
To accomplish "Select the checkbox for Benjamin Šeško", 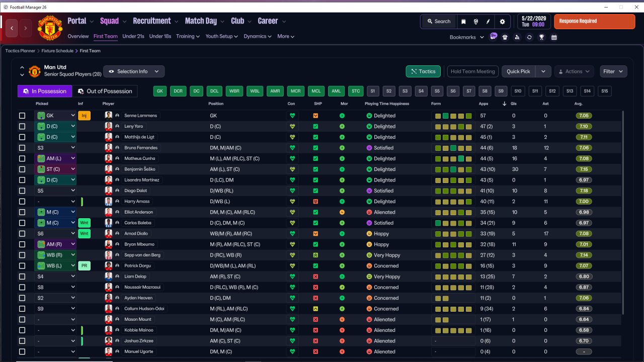I will click(x=22, y=169).
